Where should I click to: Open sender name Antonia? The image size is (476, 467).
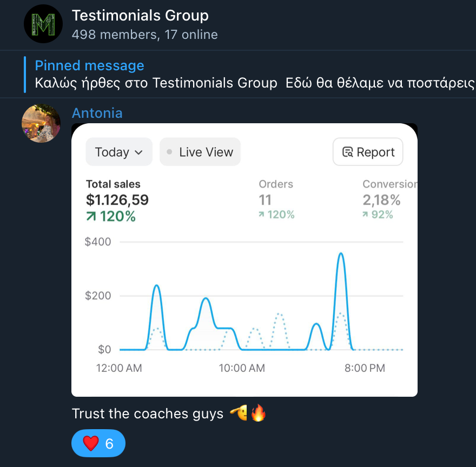pos(97,113)
